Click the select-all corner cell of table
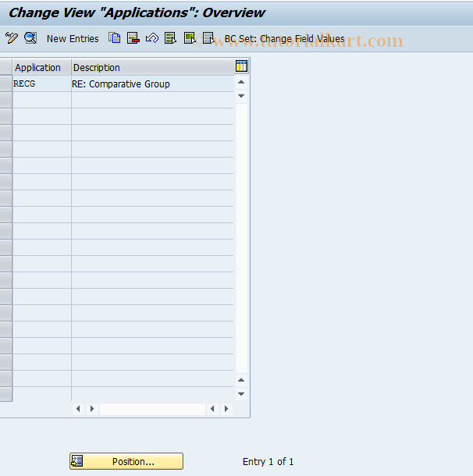Image resolution: width=473 pixels, height=476 pixels. [5, 67]
